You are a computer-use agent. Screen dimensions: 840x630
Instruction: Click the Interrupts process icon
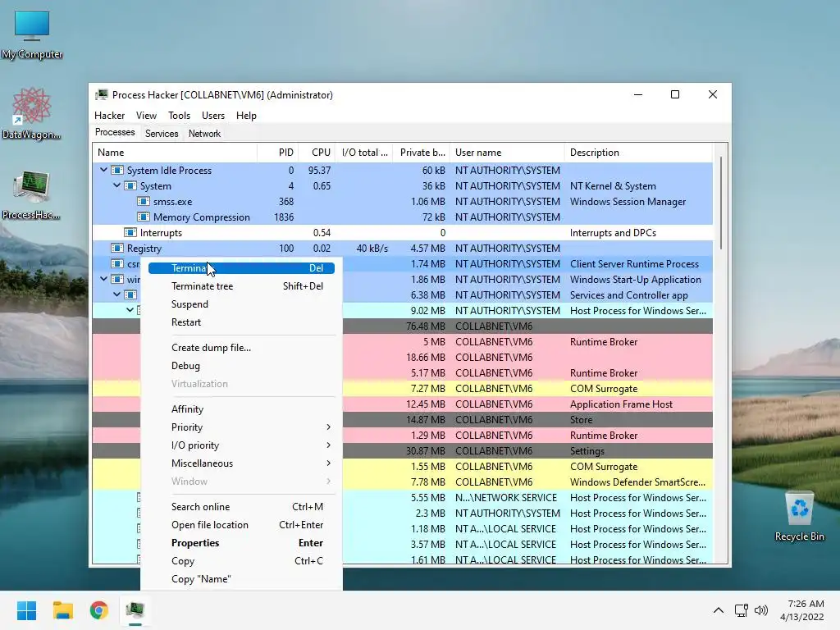pos(130,232)
